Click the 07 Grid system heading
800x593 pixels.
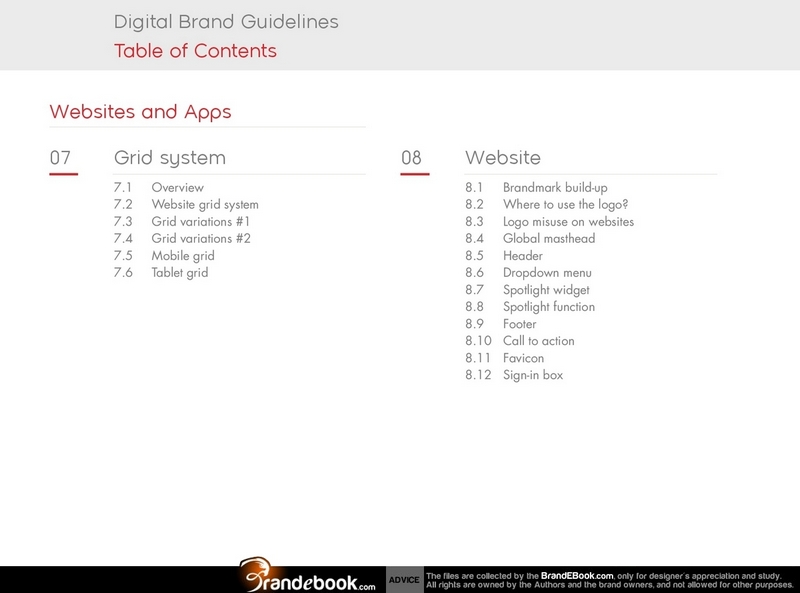[169, 158]
